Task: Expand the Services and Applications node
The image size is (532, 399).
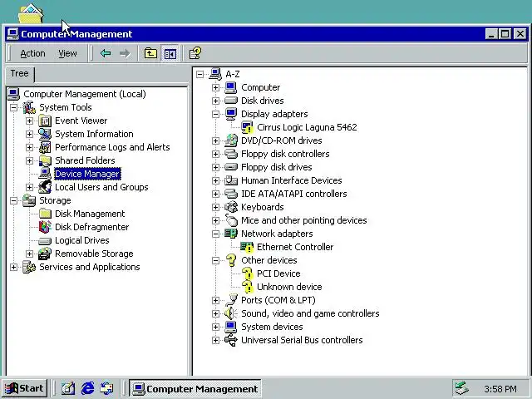Action: tap(13, 267)
